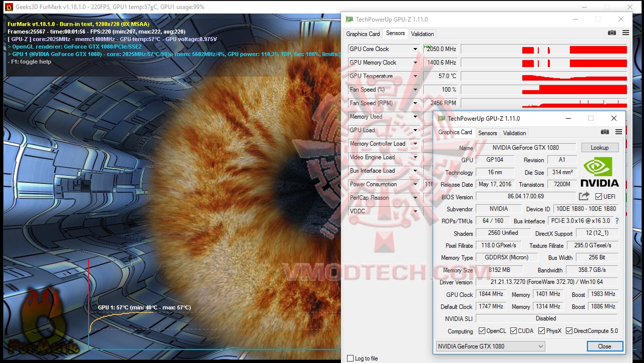The height and width of the screenshot is (363, 644).
Task: Open the Bus Interface Load sensor dropdown
Action: coord(415,171)
